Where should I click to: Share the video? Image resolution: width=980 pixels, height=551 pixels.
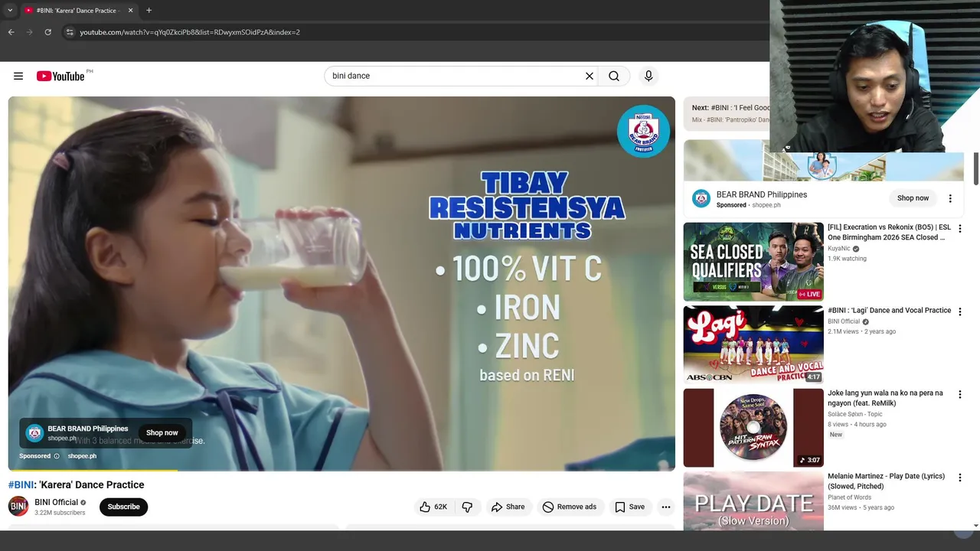(508, 507)
